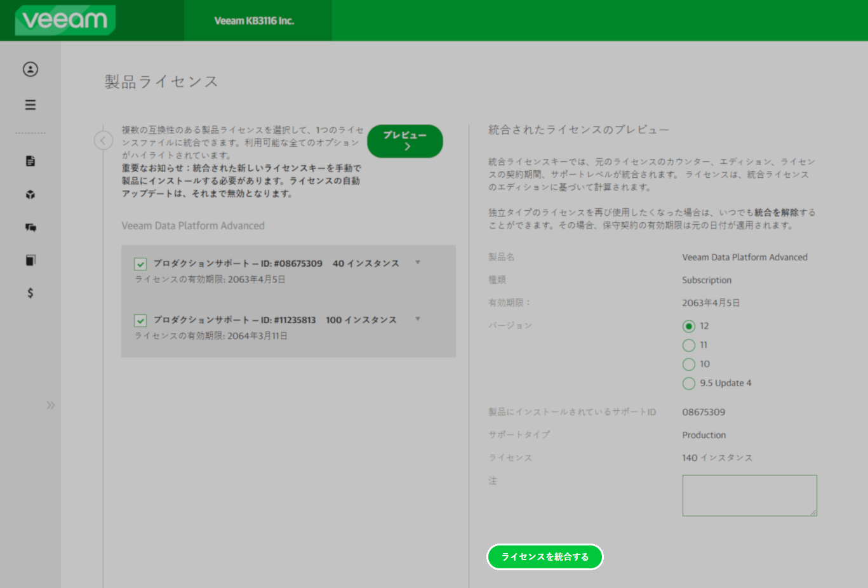This screenshot has width=868, height=588.
Task: Uncheck the license ID #08675309 checkbox
Action: [x=140, y=264]
